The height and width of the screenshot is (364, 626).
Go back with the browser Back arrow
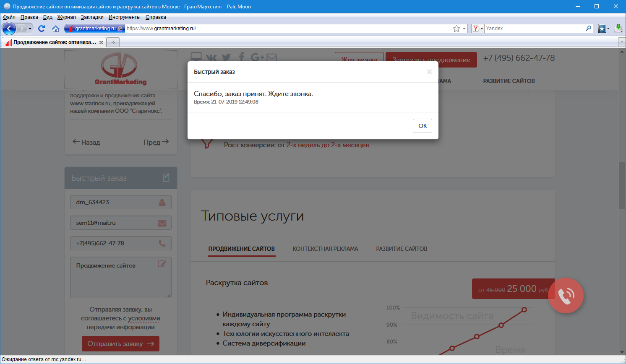point(9,29)
